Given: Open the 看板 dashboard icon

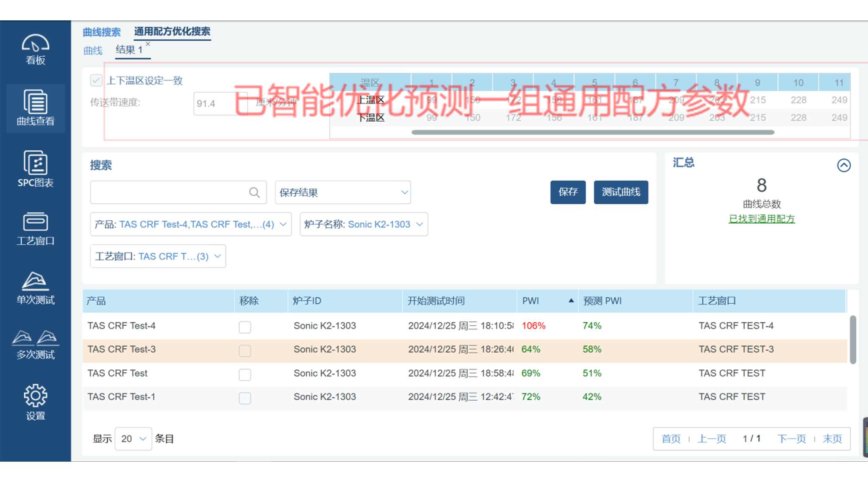Looking at the screenshot, I should 36,50.
